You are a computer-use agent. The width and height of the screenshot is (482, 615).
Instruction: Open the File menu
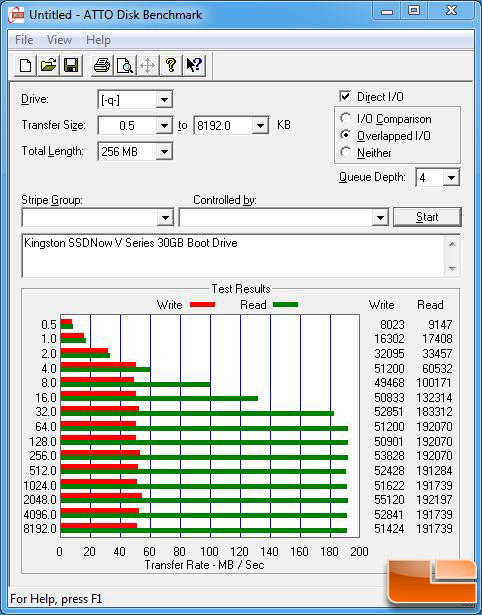[24, 40]
